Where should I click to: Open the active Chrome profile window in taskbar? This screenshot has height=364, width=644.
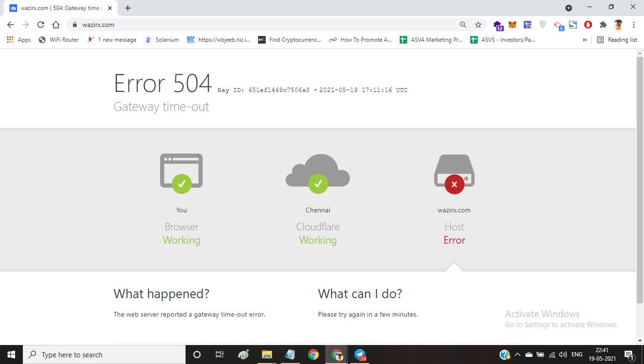coord(337,354)
